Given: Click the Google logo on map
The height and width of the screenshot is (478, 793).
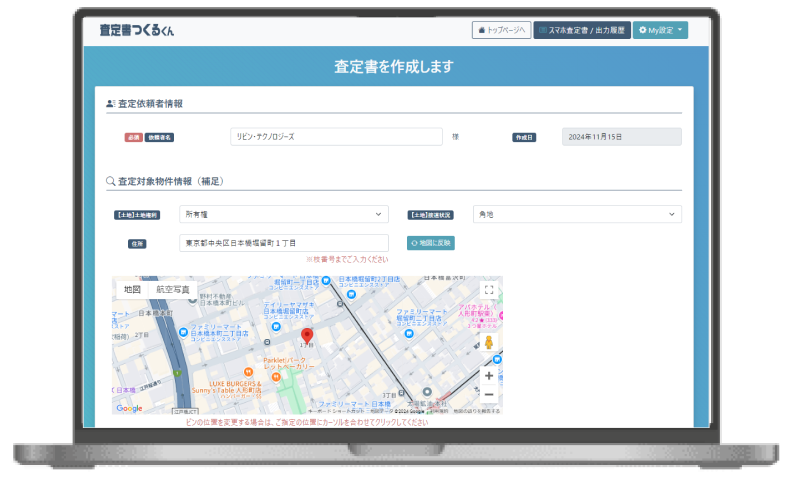Looking at the screenshot, I should pyautogui.click(x=129, y=408).
